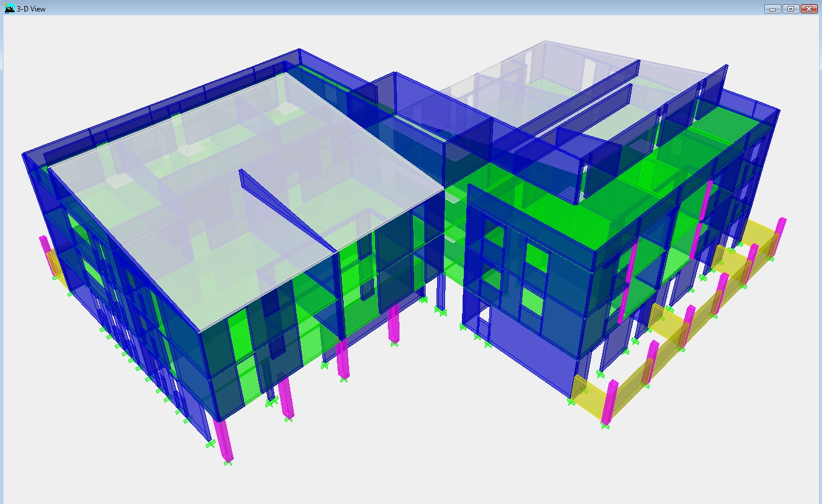Screen dimensions: 822x504
Task: Close the 3-D View window
Action: (x=809, y=8)
